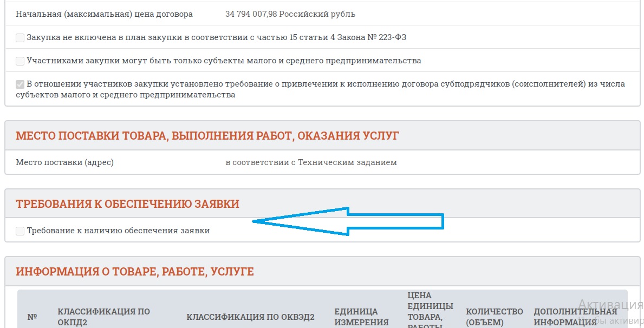Click the '№' table column header

tap(32, 317)
